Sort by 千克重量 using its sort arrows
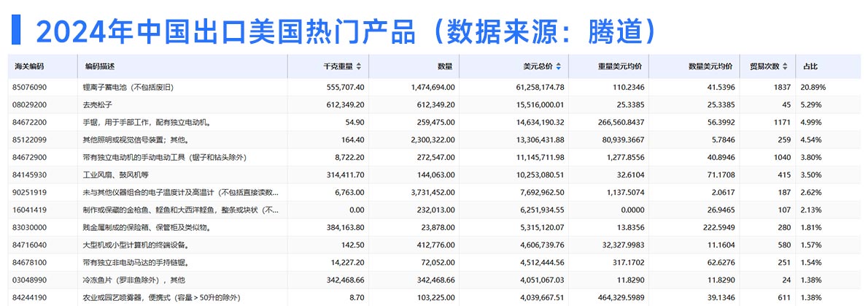868x306 pixels. click(359, 66)
